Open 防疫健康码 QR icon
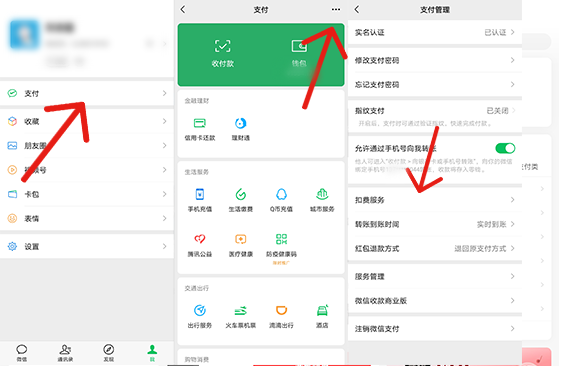 [281, 239]
